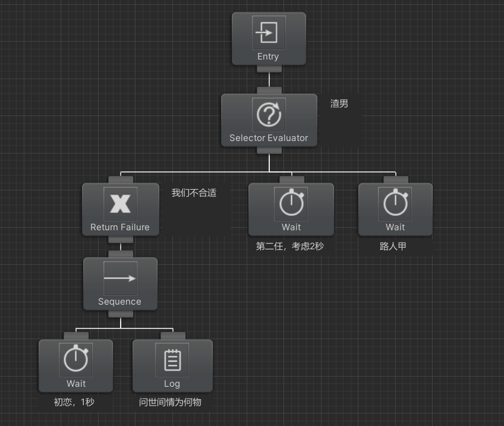Click the Entry node's arrow icon
The image size is (504, 426).
pos(269,32)
